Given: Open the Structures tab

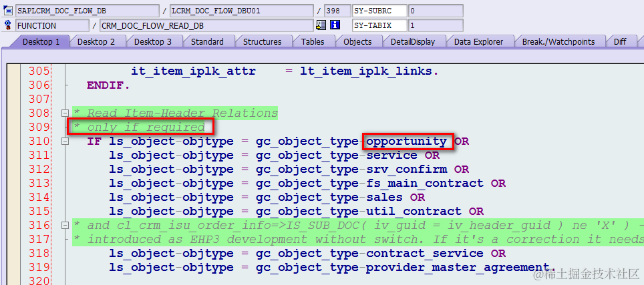Looking at the screenshot, I should tap(262, 41).
